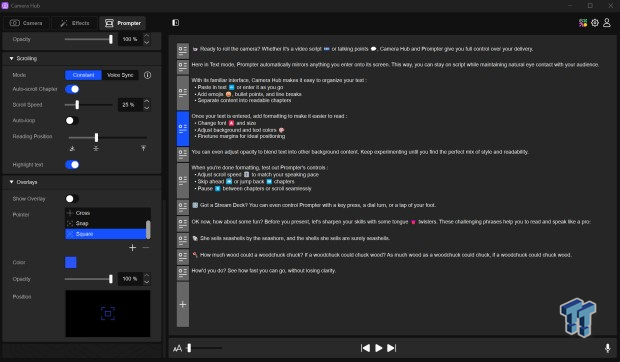Select the 'Got a Stream Deck' chapter icon
Viewport: 620px width, 362px height.
pos(183,207)
